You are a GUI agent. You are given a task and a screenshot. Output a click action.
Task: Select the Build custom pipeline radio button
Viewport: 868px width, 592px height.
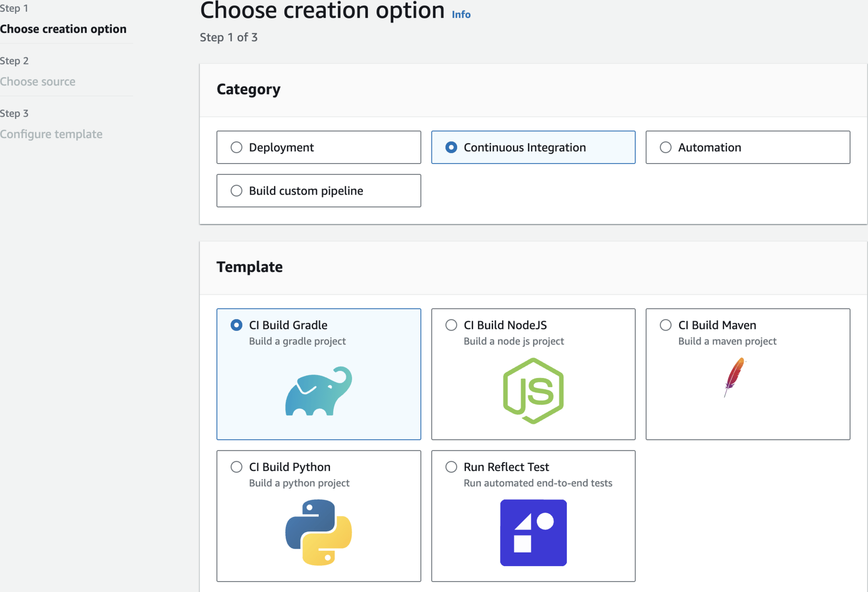click(236, 191)
